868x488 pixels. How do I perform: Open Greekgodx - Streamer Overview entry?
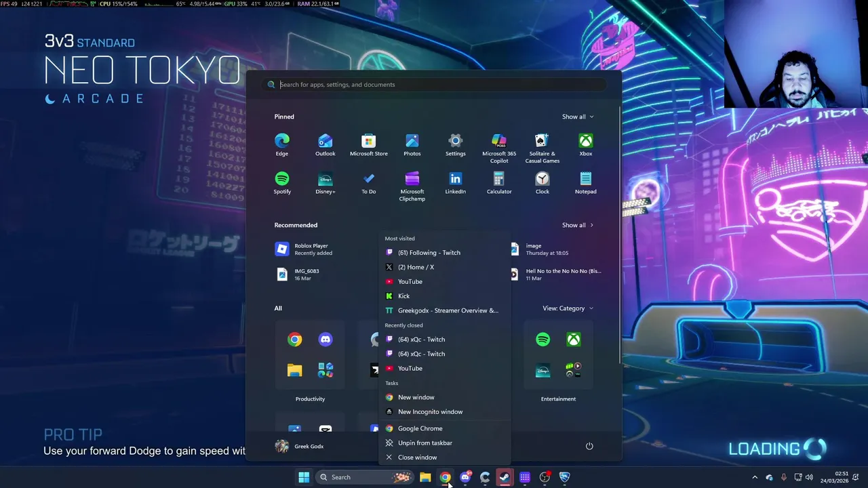tap(444, 310)
